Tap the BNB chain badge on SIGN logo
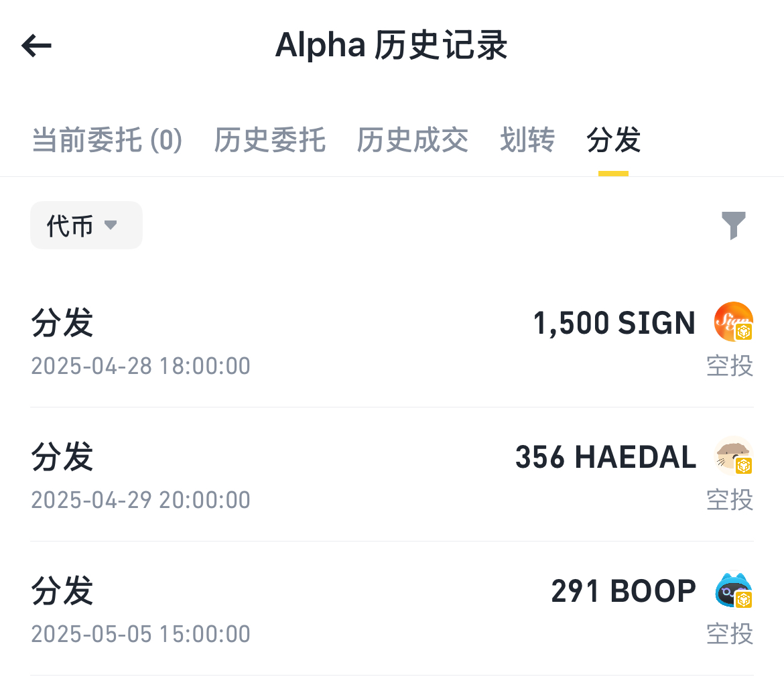Image resolution: width=784 pixels, height=697 pixels. coord(744,332)
